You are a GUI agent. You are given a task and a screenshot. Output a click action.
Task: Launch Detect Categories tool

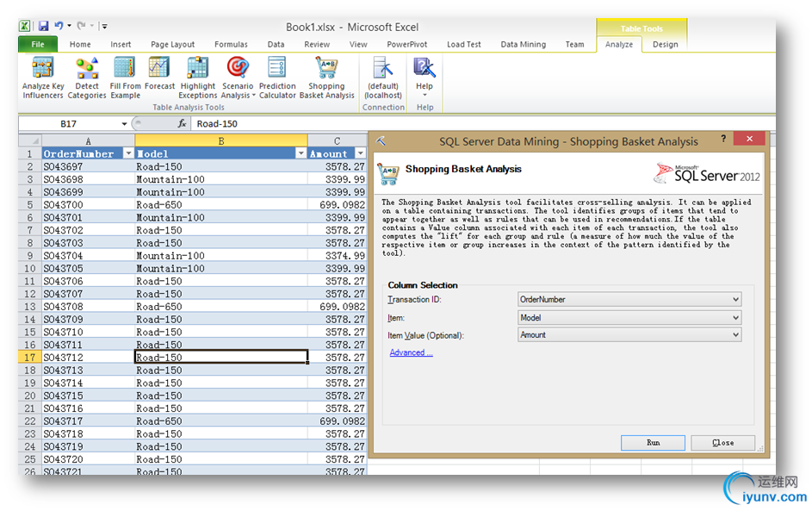pyautogui.click(x=87, y=78)
